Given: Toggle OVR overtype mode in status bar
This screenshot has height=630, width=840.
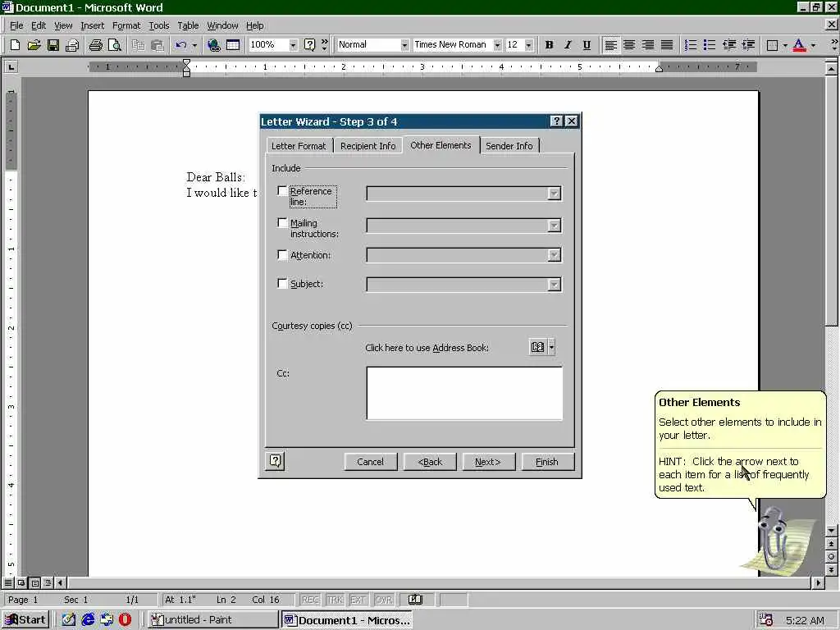Looking at the screenshot, I should pos(384,600).
